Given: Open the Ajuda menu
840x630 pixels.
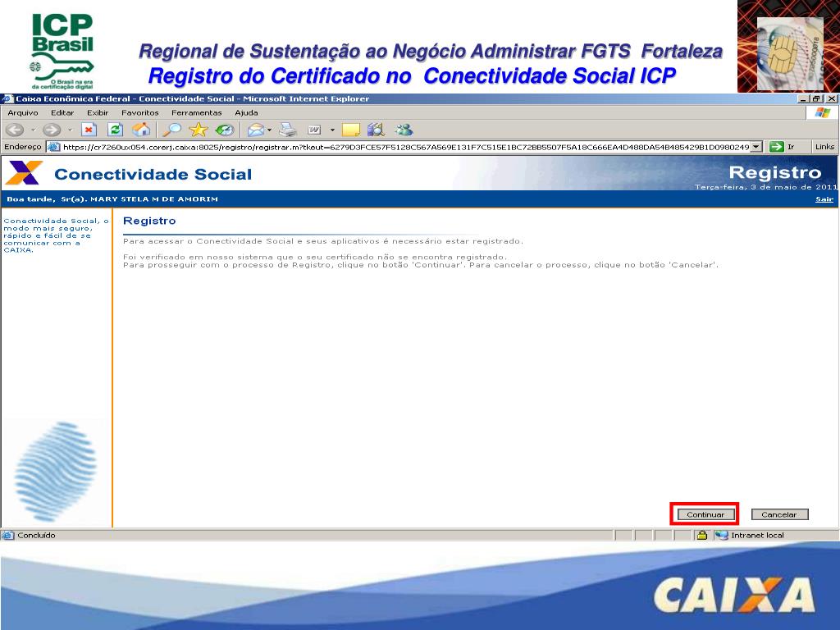Looking at the screenshot, I should pos(246,112).
